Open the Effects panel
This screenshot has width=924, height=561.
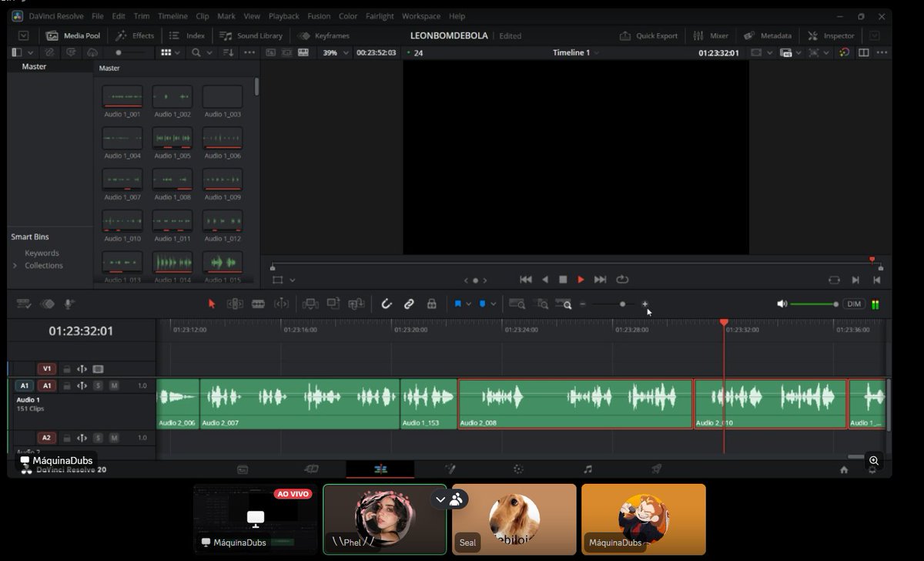point(135,35)
